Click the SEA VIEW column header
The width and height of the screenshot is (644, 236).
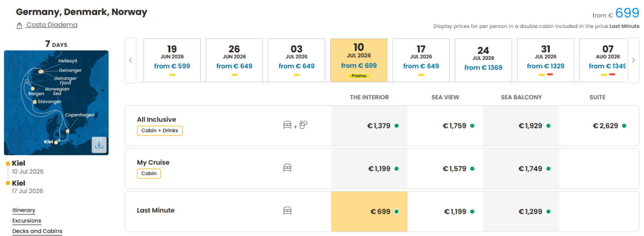[445, 97]
